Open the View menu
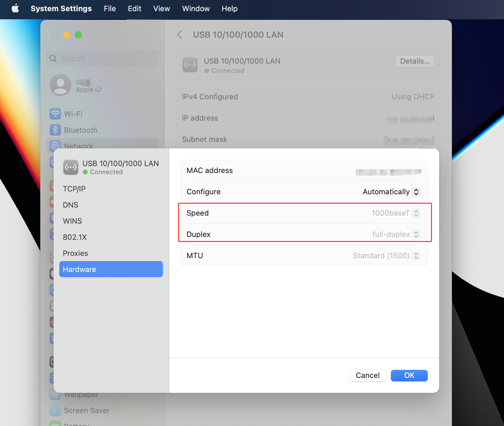 point(161,9)
